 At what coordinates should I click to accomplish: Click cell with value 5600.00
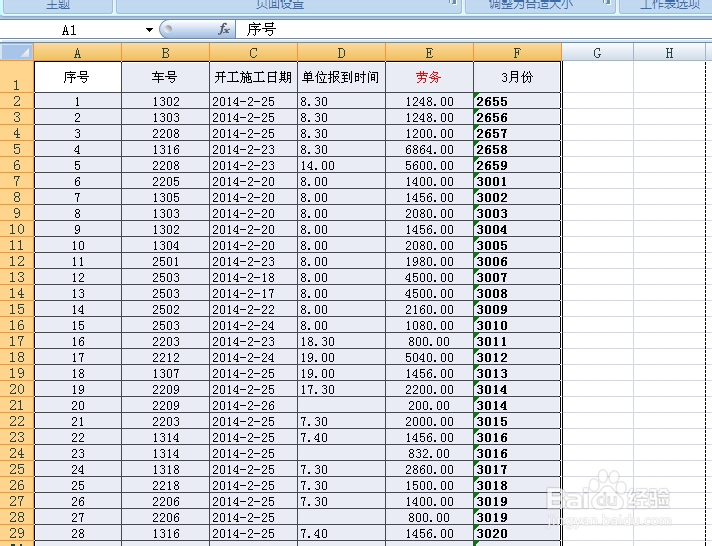(429, 165)
